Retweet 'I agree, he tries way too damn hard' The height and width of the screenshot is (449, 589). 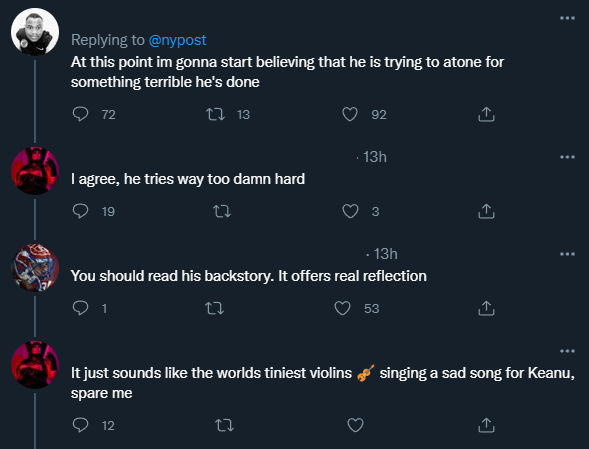pyautogui.click(x=222, y=211)
